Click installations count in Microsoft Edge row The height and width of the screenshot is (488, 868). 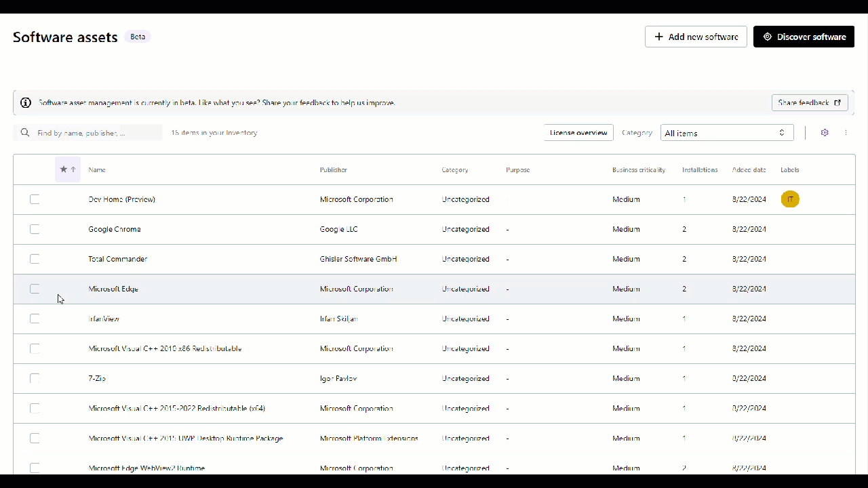tap(684, 289)
